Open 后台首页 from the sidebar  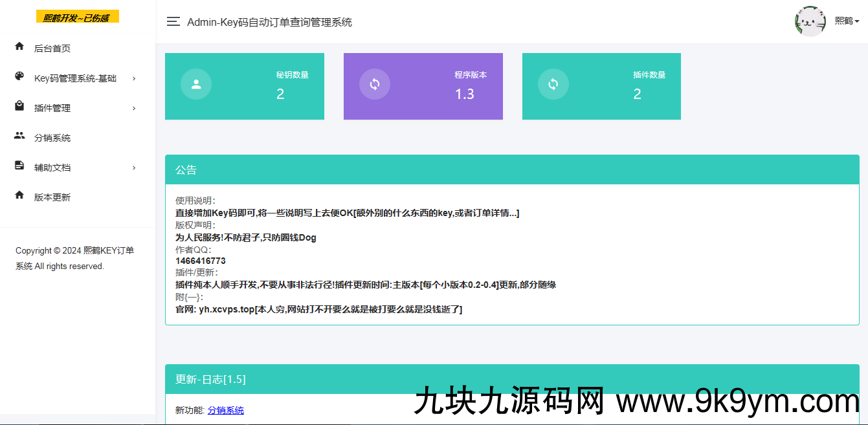pyautogui.click(x=52, y=49)
